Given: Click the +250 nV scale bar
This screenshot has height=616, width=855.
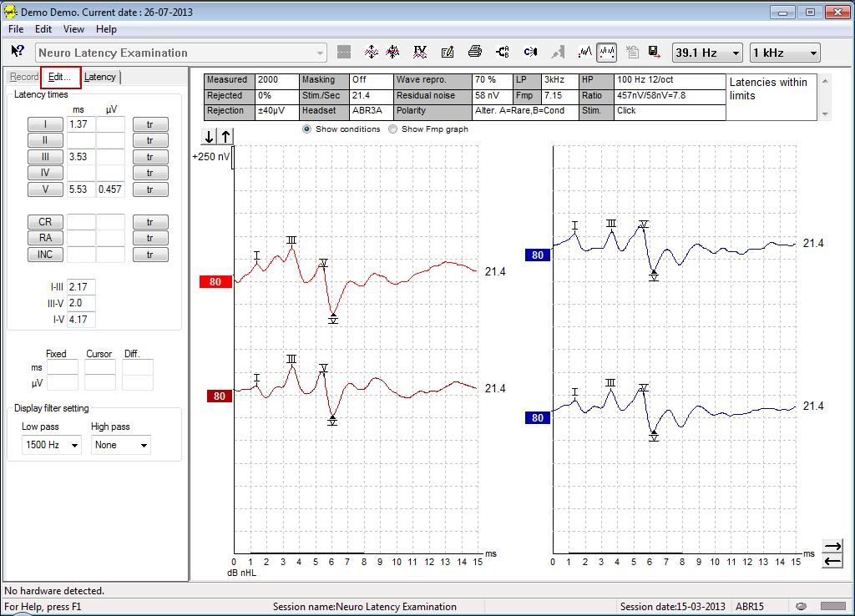Looking at the screenshot, I should tap(234, 157).
